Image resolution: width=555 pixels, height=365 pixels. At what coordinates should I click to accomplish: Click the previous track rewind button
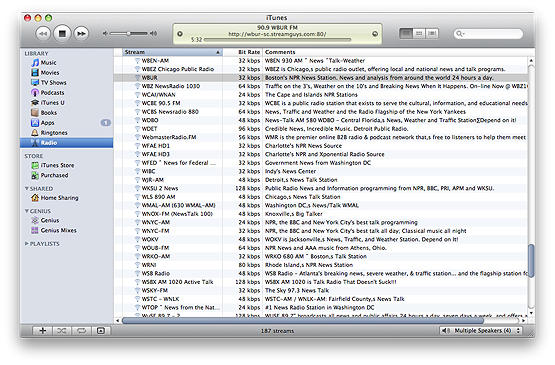43,34
